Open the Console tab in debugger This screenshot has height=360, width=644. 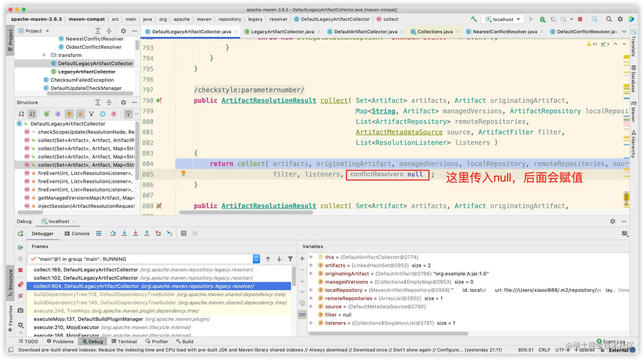[x=77, y=233]
